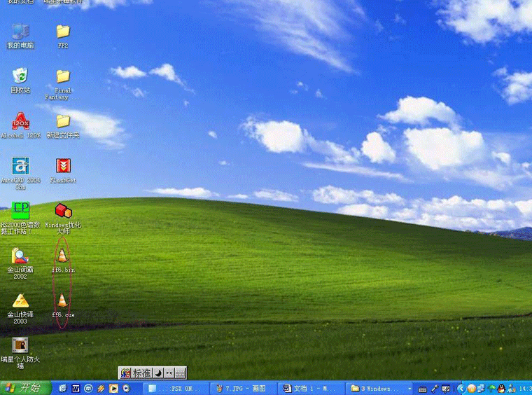This screenshot has height=395, width=532.
Task: Launch Windows Media Player quick launch icon
Action: [x=126, y=388]
